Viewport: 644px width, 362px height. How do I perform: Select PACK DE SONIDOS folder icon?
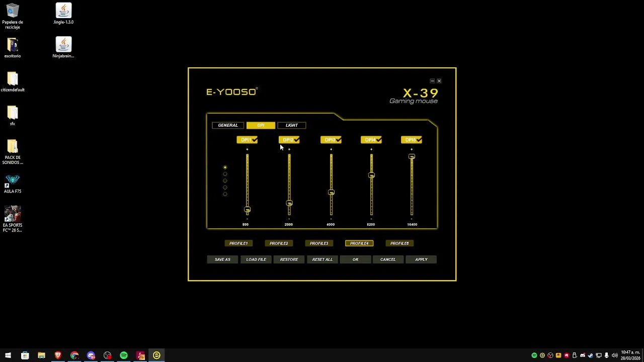click(13, 152)
